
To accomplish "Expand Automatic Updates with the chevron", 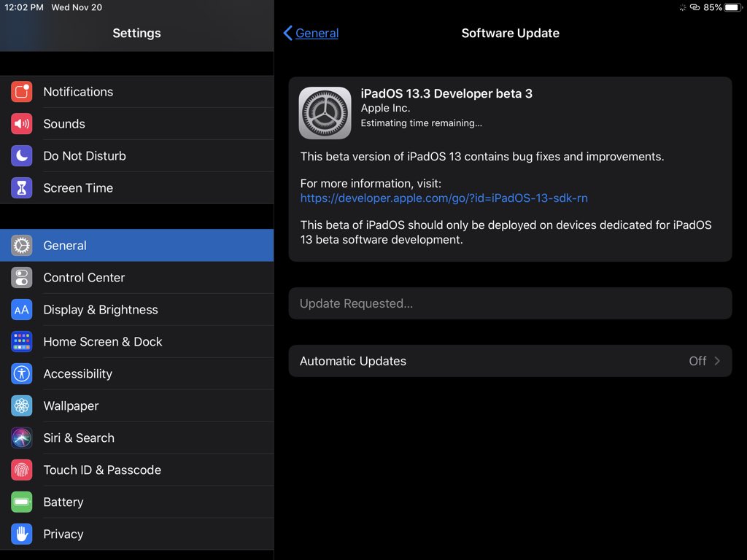I will tap(717, 361).
